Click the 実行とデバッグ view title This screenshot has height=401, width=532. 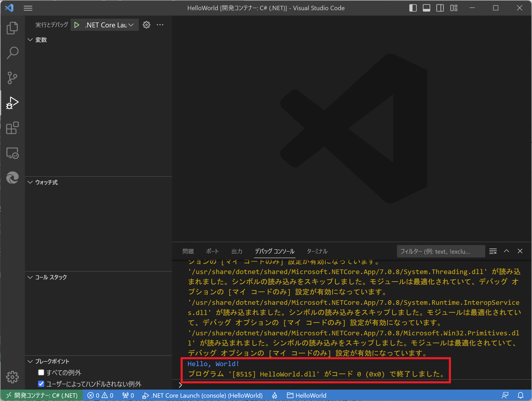point(52,25)
